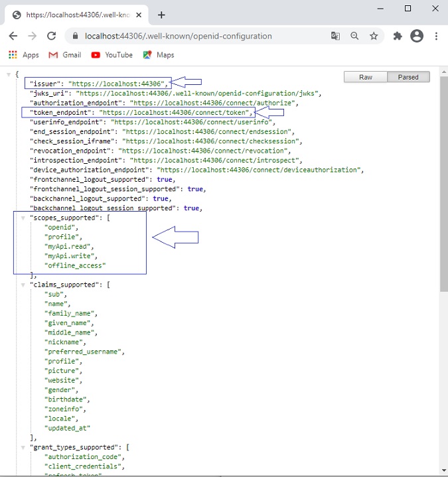Open Chrome's three-dot menu

(x=436, y=36)
